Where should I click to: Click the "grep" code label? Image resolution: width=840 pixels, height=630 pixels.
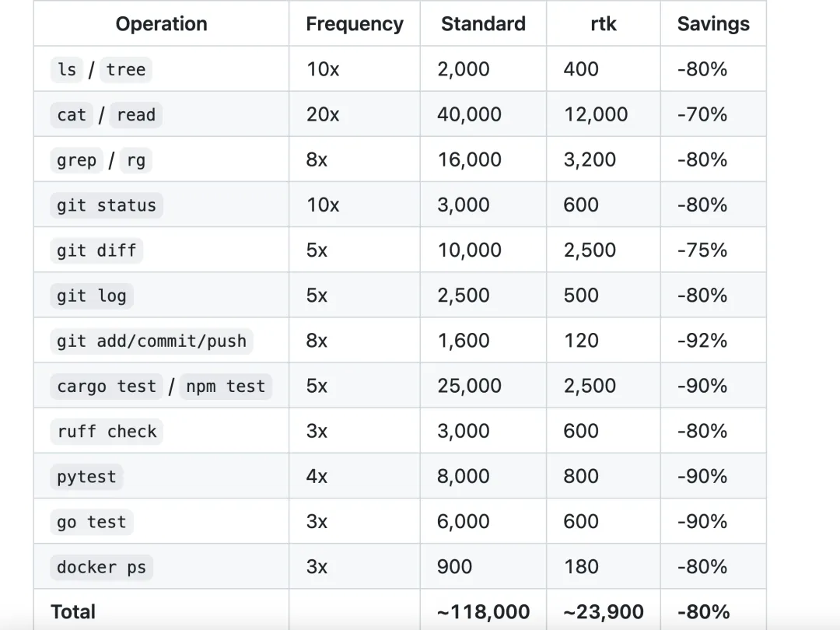pyautogui.click(x=77, y=160)
